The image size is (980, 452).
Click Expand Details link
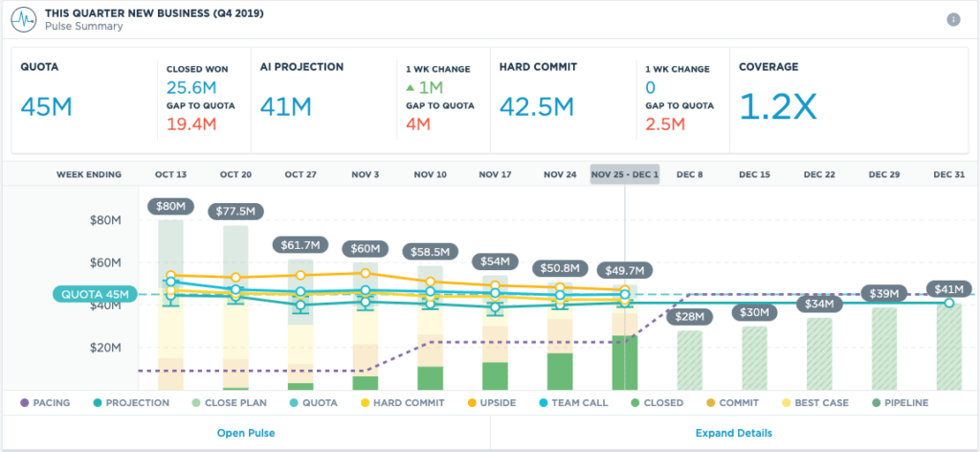[734, 433]
